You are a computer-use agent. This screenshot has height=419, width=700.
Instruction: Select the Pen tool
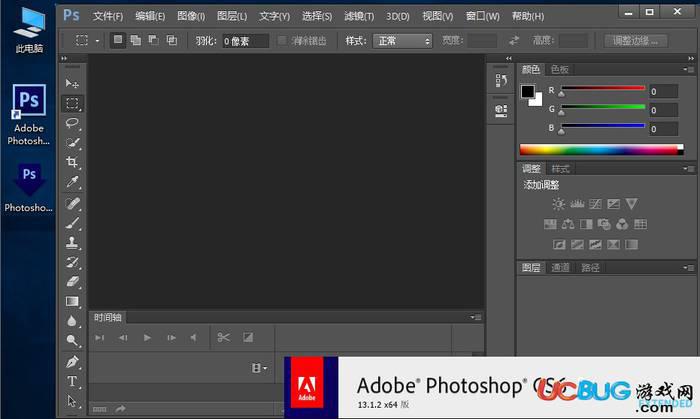pyautogui.click(x=72, y=362)
